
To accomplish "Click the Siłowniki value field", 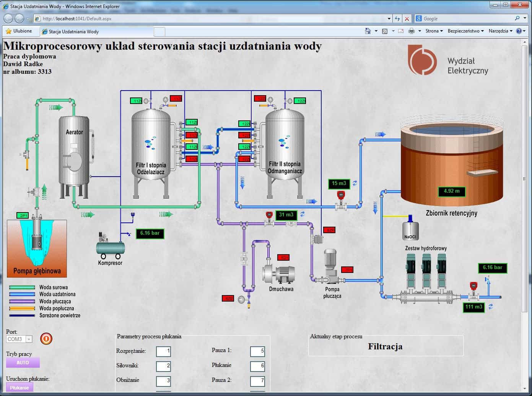I will 163,366.
